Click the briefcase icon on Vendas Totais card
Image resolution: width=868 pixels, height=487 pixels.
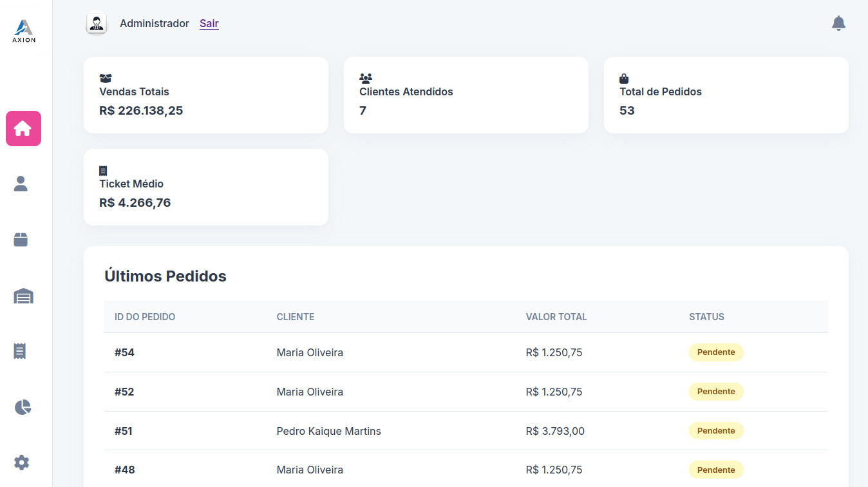106,77
